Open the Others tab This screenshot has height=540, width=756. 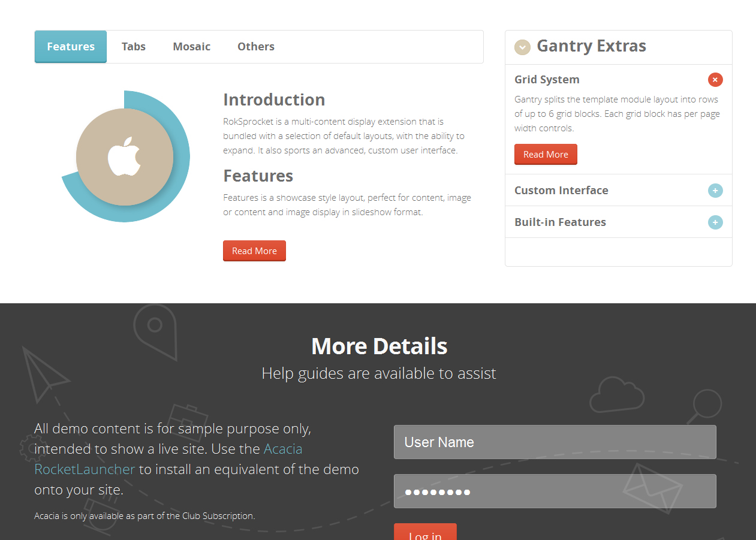(256, 47)
